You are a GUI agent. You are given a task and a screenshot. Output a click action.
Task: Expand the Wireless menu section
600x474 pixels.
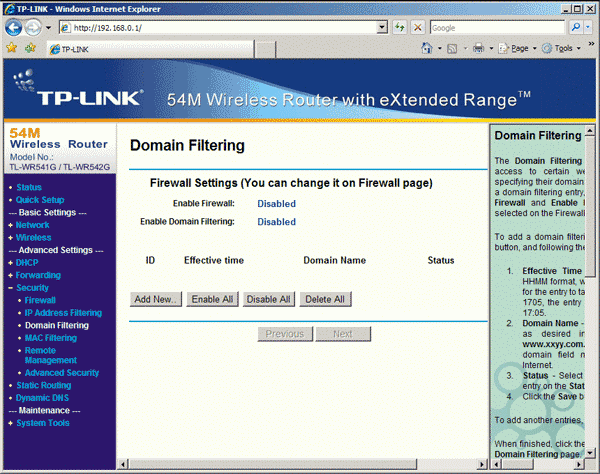point(34,238)
